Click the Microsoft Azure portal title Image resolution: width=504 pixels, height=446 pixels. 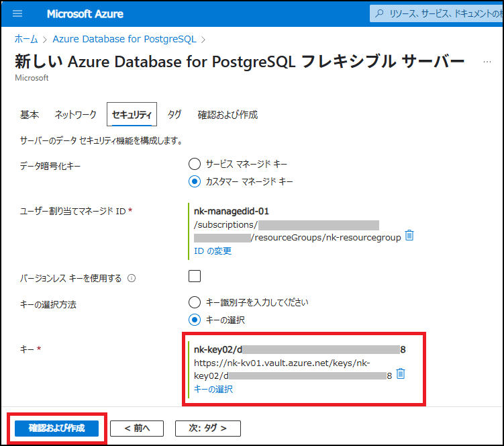pos(85,14)
